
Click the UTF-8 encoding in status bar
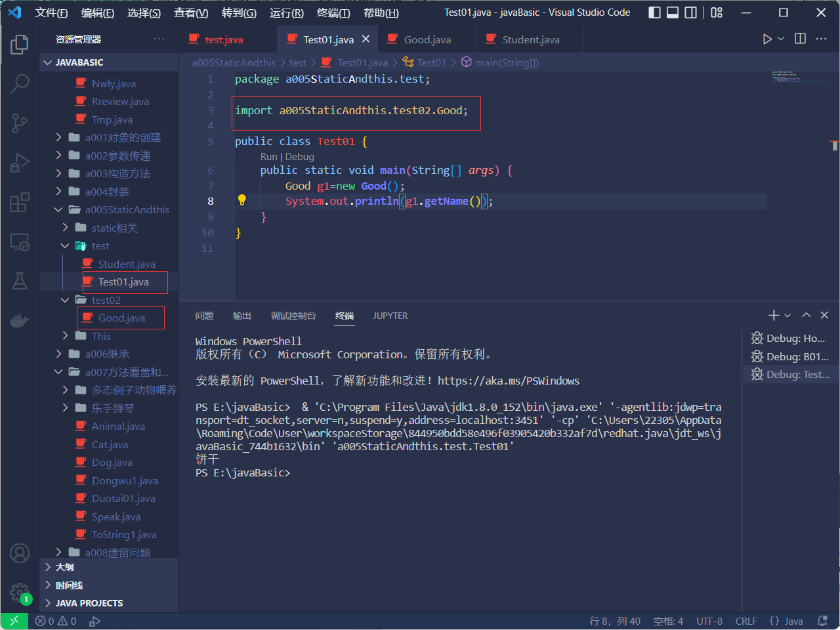pos(709,621)
